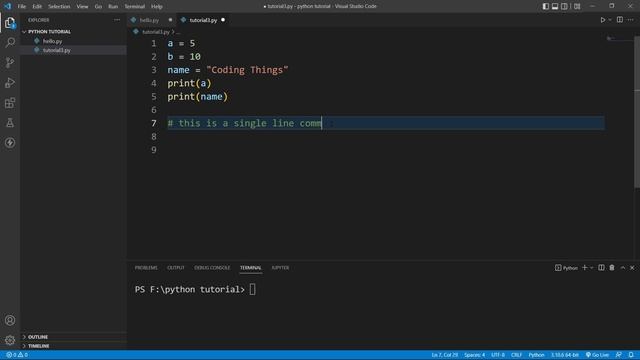Screen dimensions: 640x360
Task: Open the Accounts menu icon
Action: coord(10,320)
